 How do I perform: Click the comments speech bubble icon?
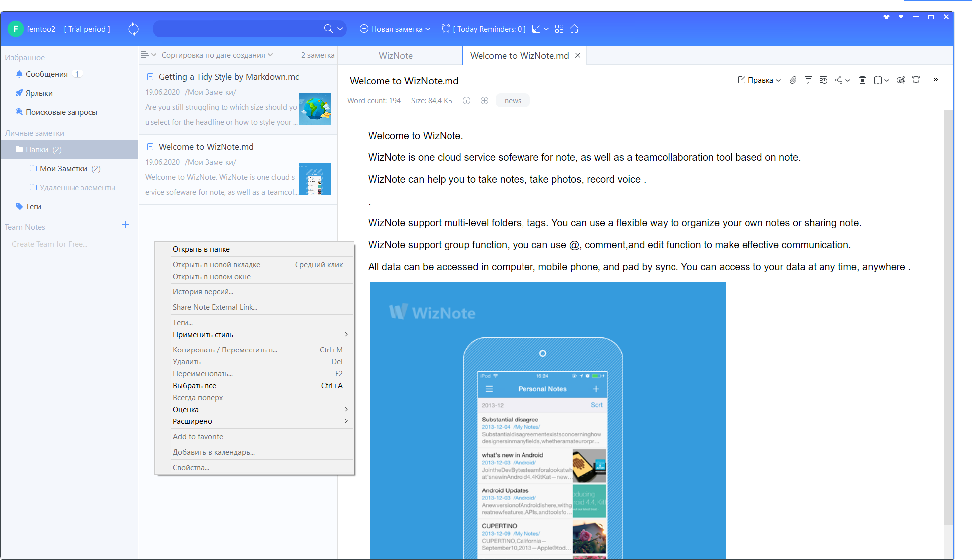pos(808,80)
